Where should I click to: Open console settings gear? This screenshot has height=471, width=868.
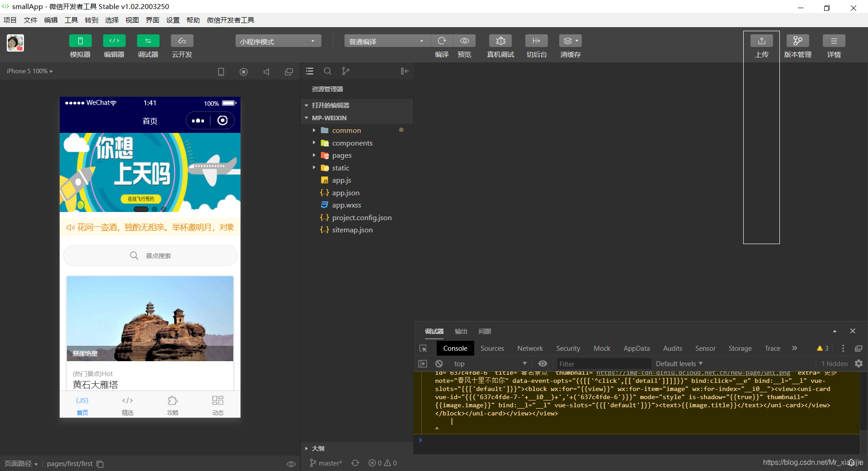(859, 364)
